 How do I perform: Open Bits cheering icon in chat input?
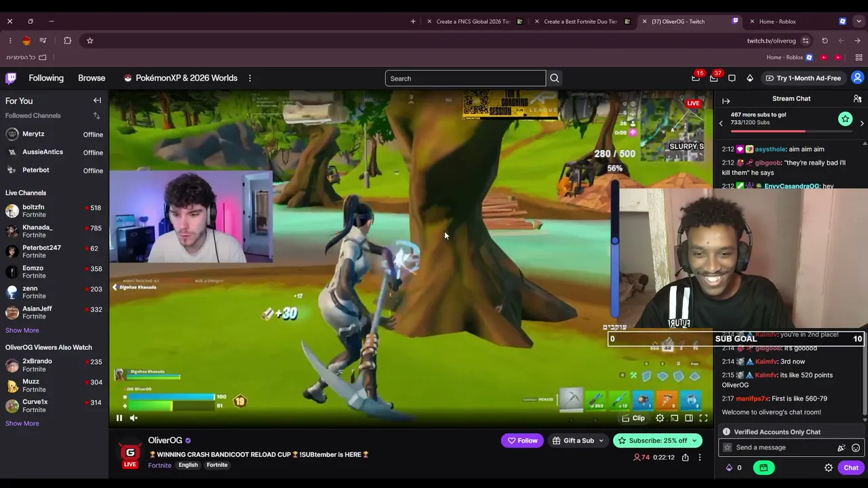842,447
